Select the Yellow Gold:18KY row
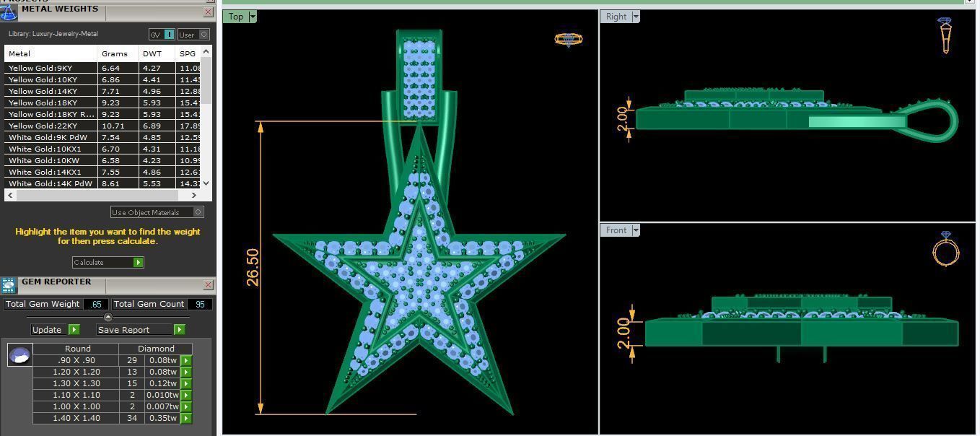Image resolution: width=980 pixels, height=436 pixels. (102, 103)
